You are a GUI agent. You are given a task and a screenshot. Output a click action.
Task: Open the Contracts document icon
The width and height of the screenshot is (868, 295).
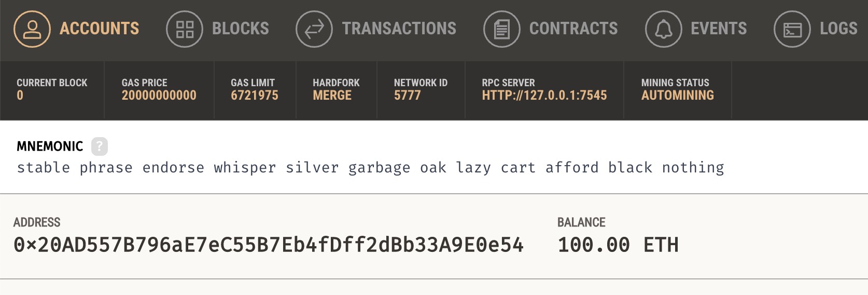click(x=501, y=29)
